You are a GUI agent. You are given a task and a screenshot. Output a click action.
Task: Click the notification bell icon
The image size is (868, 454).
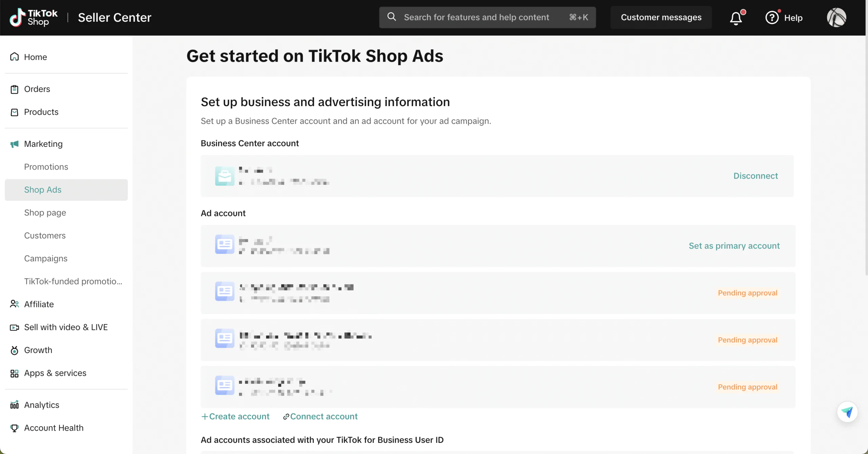click(736, 18)
